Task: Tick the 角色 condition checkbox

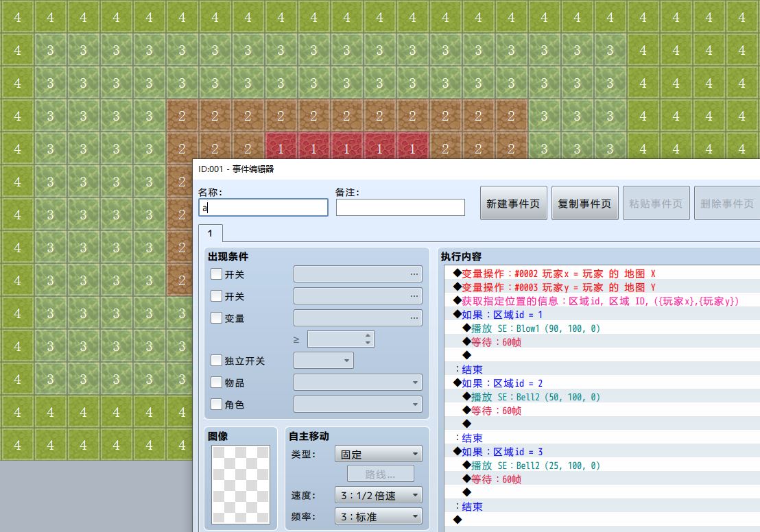Action: (x=217, y=404)
